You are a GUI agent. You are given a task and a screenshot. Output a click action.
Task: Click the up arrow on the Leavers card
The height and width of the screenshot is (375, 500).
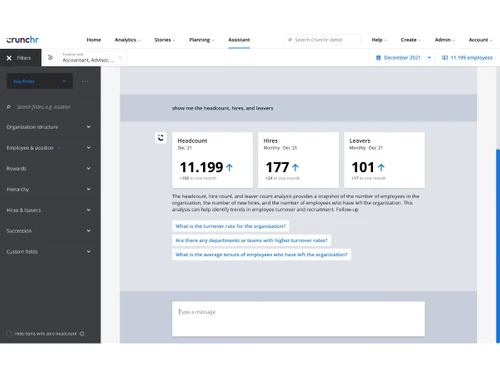(381, 167)
